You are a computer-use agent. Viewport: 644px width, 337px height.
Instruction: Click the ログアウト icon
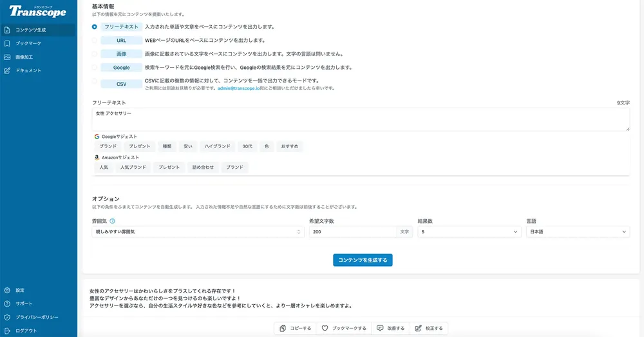click(7, 331)
